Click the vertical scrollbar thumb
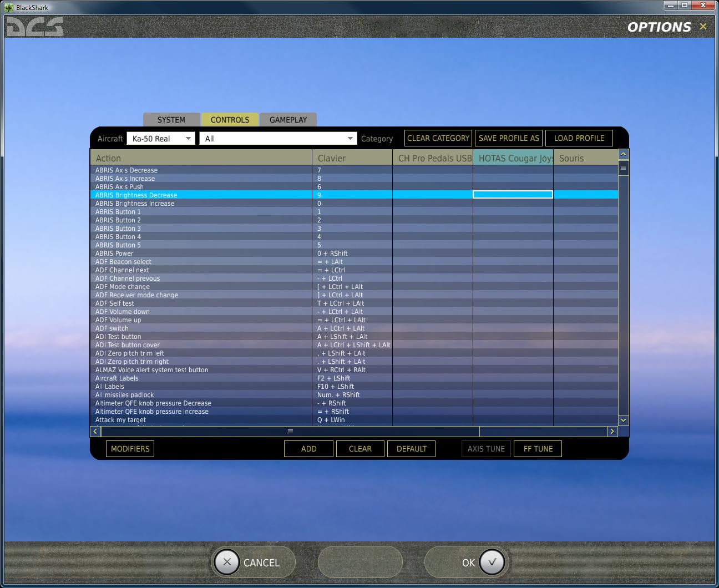 (623, 168)
